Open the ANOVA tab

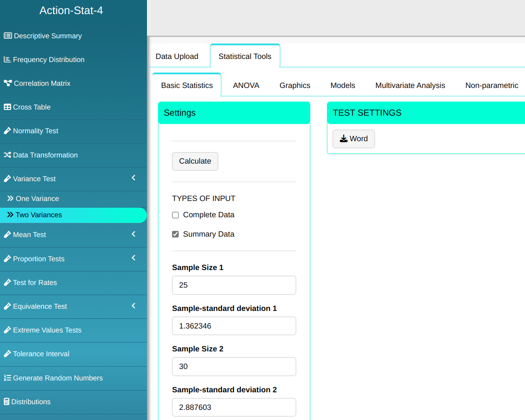pyautogui.click(x=246, y=85)
